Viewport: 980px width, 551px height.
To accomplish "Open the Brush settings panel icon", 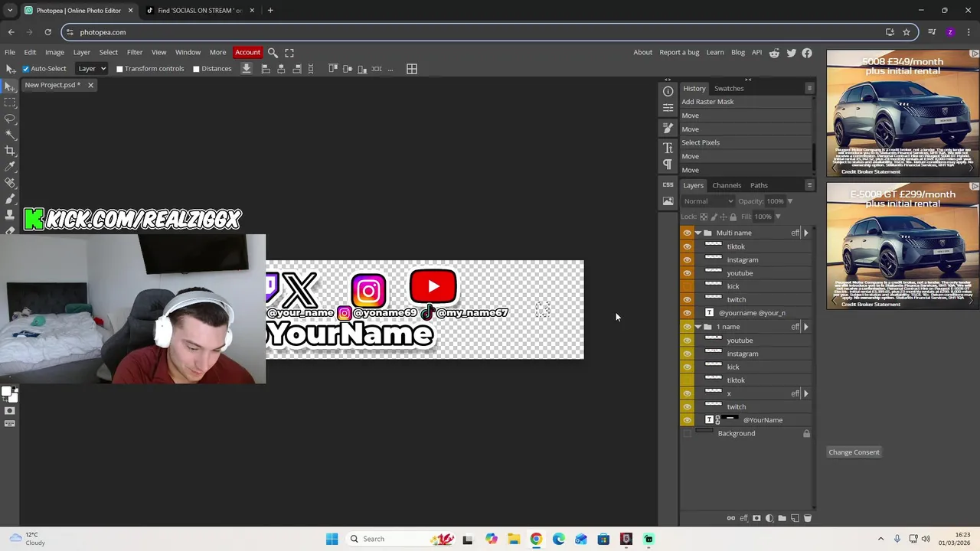I will (668, 128).
